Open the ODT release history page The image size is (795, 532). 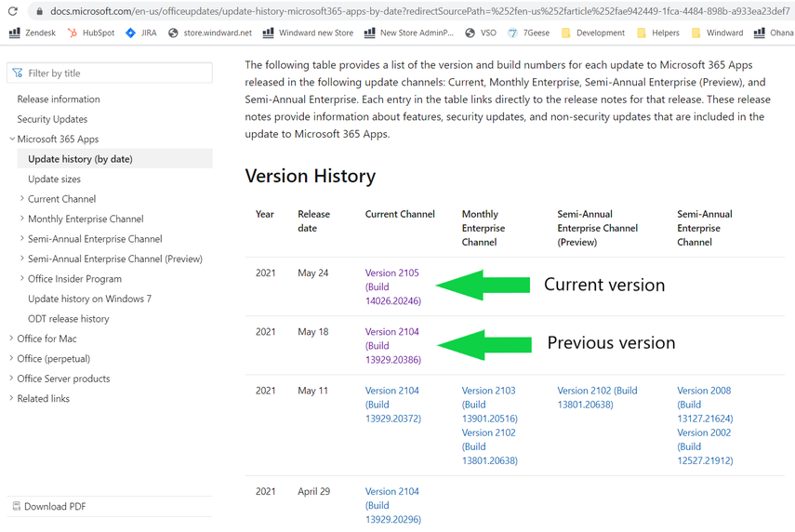coord(68,319)
